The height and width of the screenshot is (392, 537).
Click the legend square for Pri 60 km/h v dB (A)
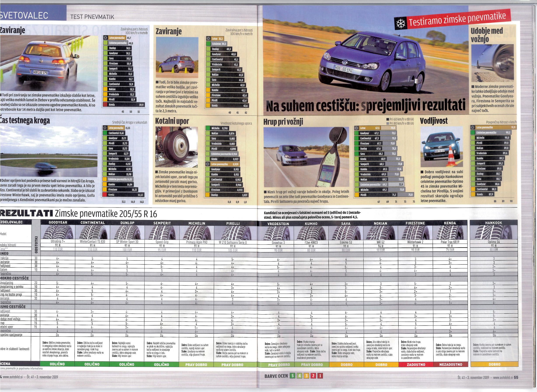pos(388,119)
